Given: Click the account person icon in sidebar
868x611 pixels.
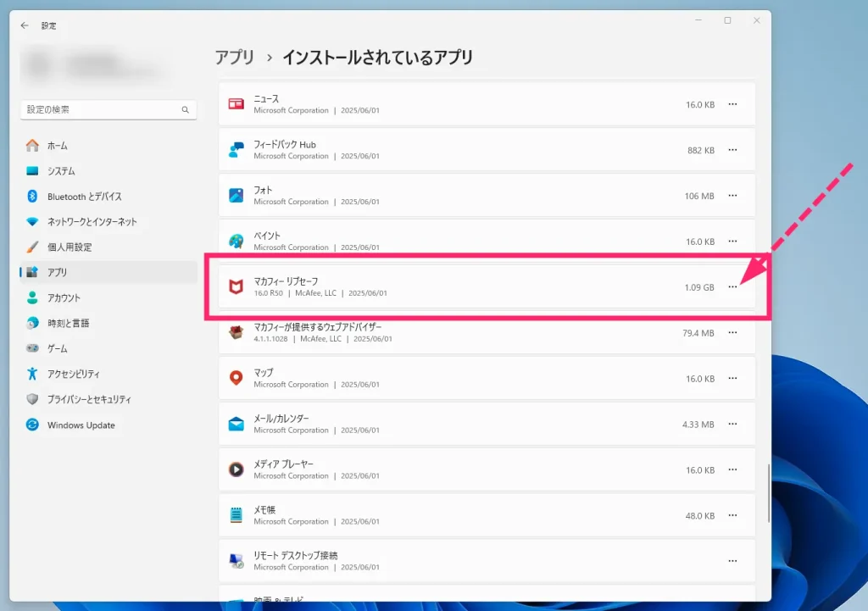Looking at the screenshot, I should 33,297.
